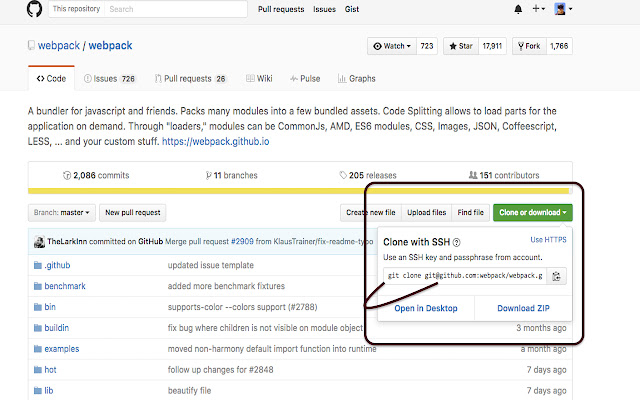Viewport: 640px width, 400px height.
Task: Click Open in Desktop
Action: (426, 308)
